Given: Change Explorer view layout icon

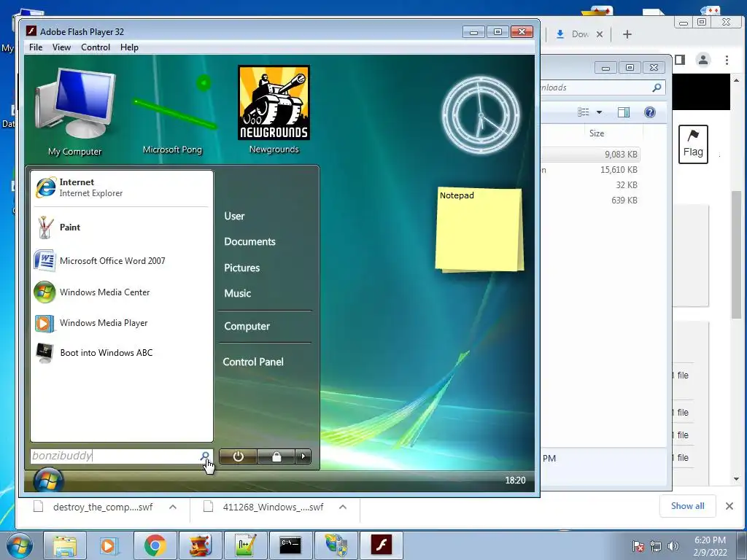Looking at the screenshot, I should tap(584, 112).
